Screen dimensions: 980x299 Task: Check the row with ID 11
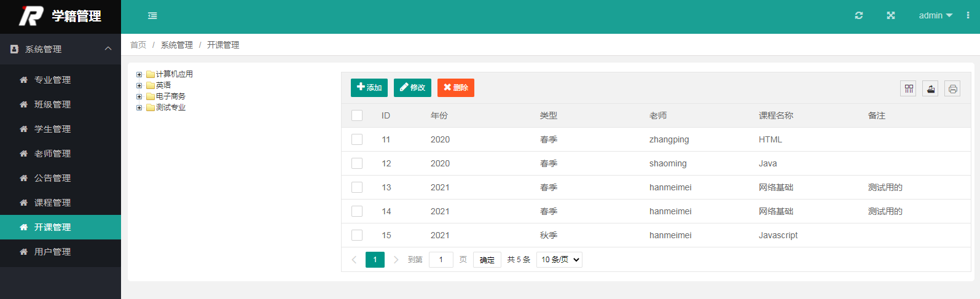(357, 139)
